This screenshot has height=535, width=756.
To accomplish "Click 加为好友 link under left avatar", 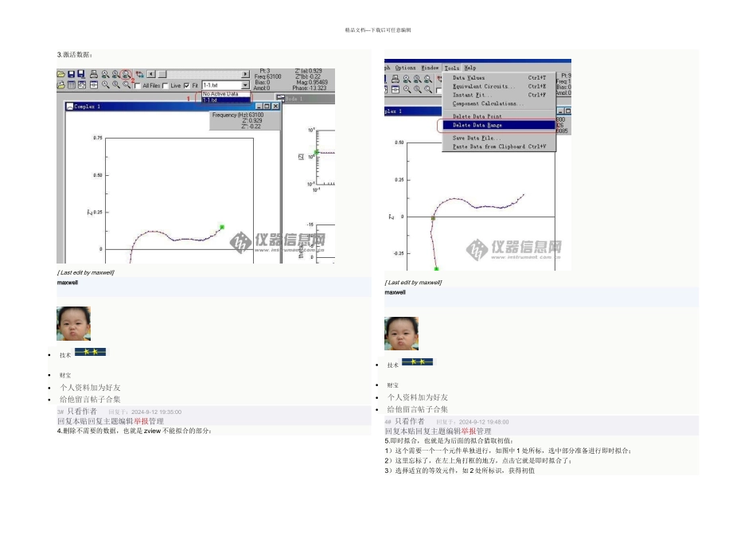I will (x=105, y=388).
